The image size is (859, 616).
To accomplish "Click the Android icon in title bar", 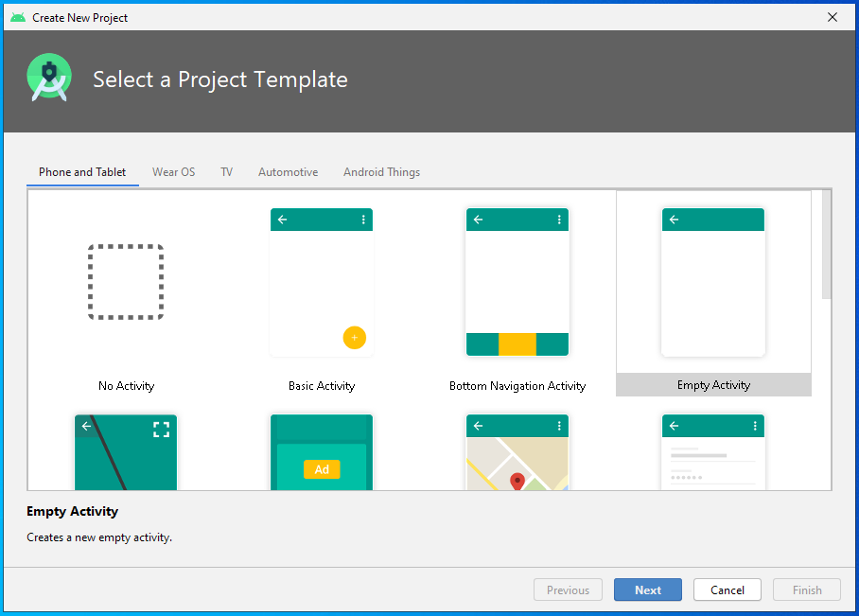I will [x=18, y=18].
